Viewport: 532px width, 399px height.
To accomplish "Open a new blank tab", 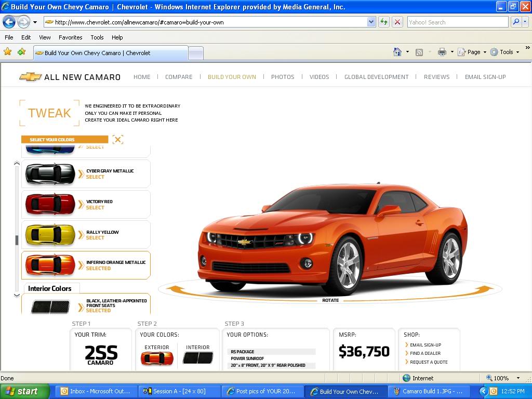I will 196,54.
